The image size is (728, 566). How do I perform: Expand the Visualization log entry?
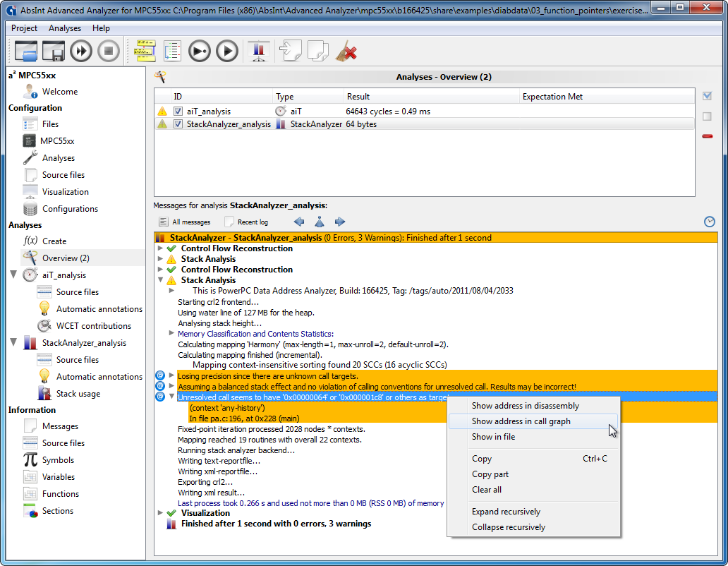click(160, 512)
